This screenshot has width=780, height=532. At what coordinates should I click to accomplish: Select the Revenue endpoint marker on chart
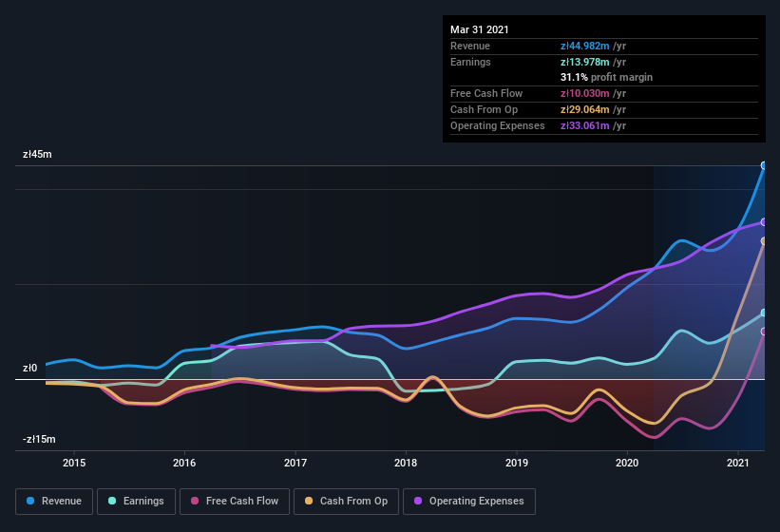pyautogui.click(x=764, y=165)
